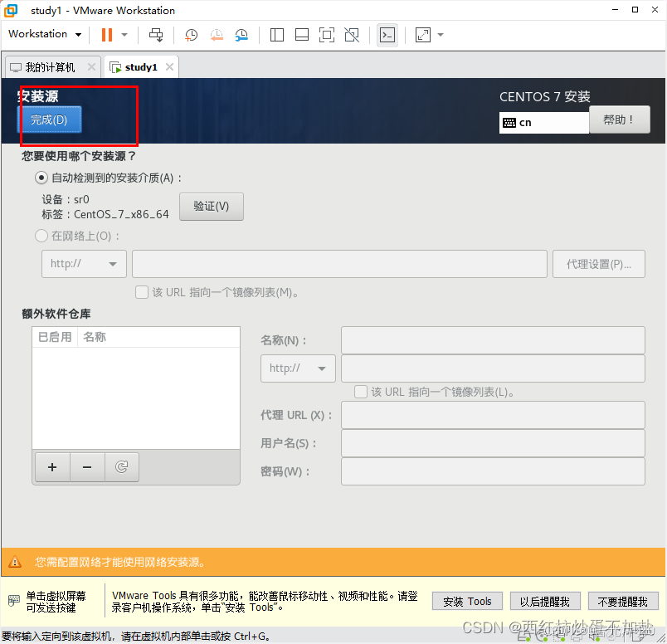Click the 设备：sr0 text
The image size is (667, 644).
[65, 200]
